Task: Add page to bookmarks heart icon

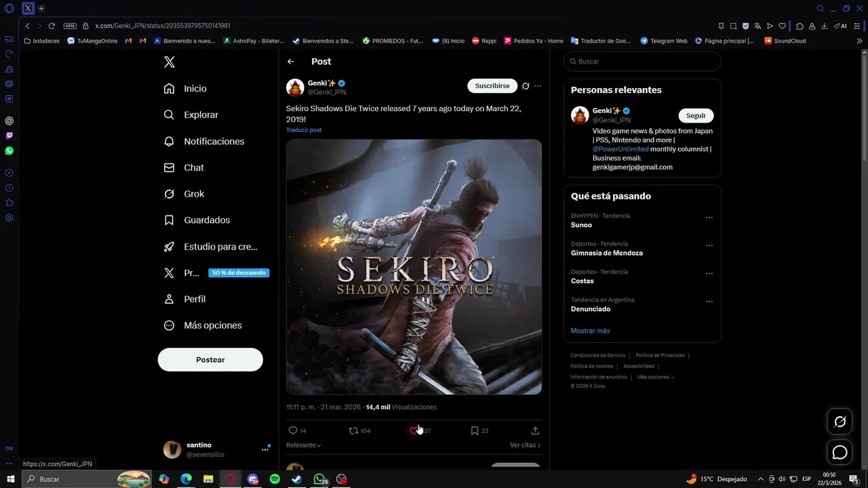Action: pyautogui.click(x=782, y=26)
